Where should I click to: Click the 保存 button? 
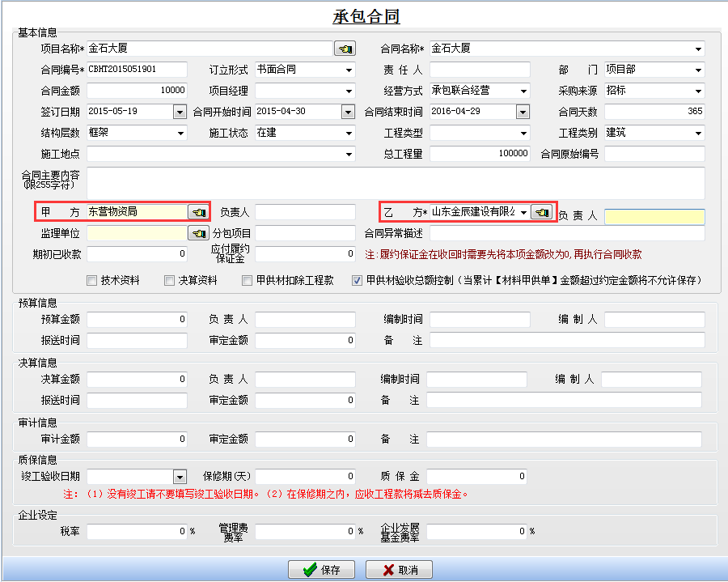321,570
